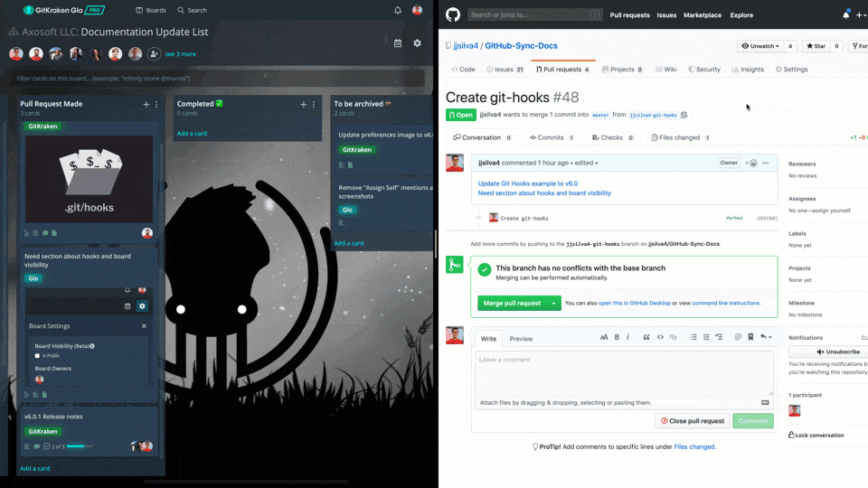Open repository Code tab
Image resolution: width=868 pixels, height=488 pixels.
463,70
